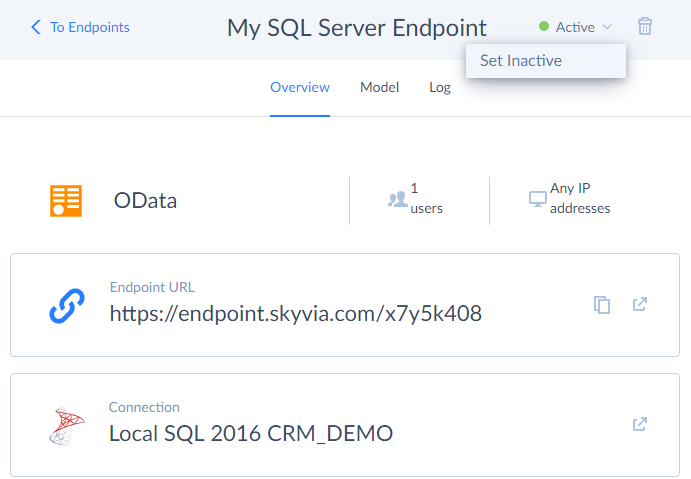This screenshot has height=479, width=691.
Task: Click the monitor IP addresses icon
Action: click(538, 199)
